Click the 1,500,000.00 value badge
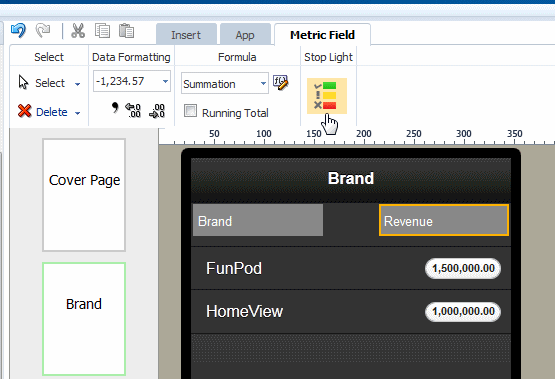The height and width of the screenshot is (379, 555). (463, 268)
